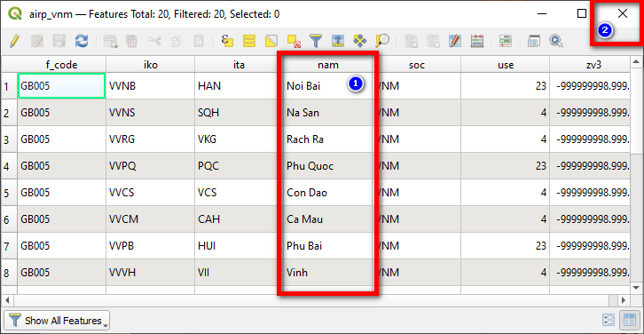Reload the table with refresh icon
644x334 pixels.
82,41
